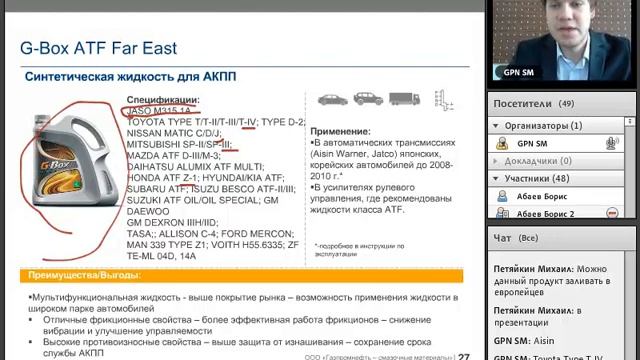
Task: Select GPN SM in organizers list
Action: (x=556, y=144)
